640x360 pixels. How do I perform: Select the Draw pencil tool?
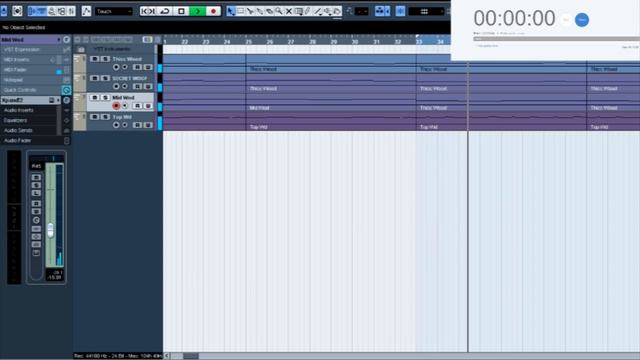308,11
